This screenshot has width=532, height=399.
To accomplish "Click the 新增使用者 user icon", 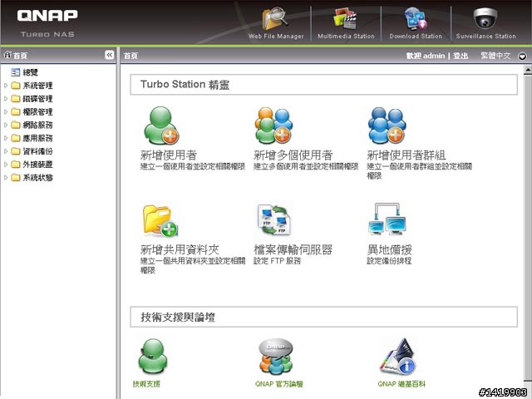I will (x=161, y=126).
